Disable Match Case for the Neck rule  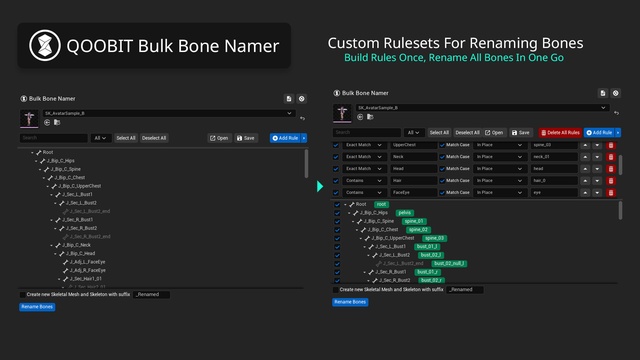(x=442, y=157)
